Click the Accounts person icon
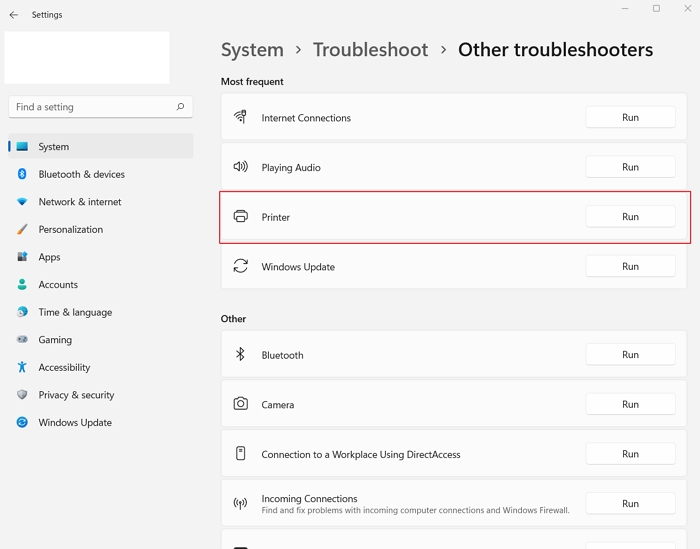Screen dimensions: 700x549 click(x=22, y=284)
